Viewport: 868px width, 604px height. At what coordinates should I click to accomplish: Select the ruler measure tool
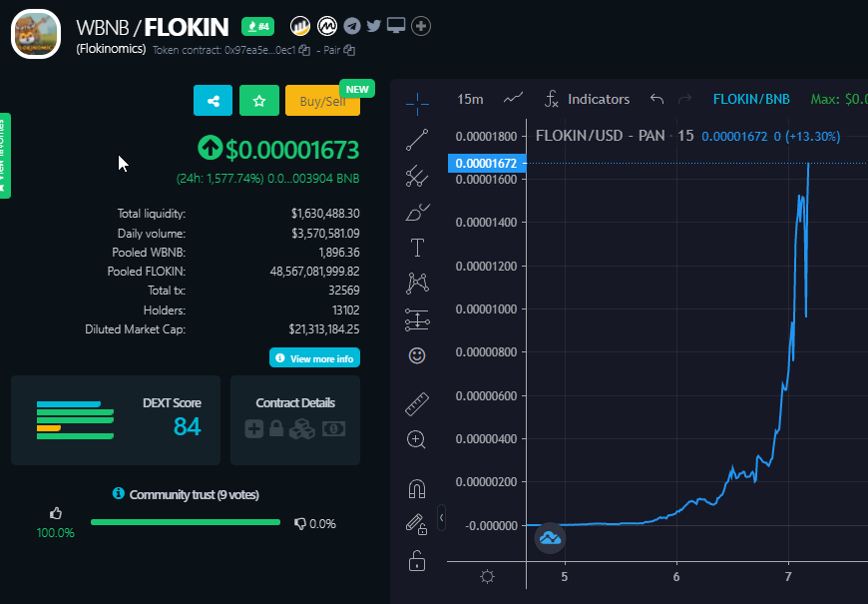(417, 404)
